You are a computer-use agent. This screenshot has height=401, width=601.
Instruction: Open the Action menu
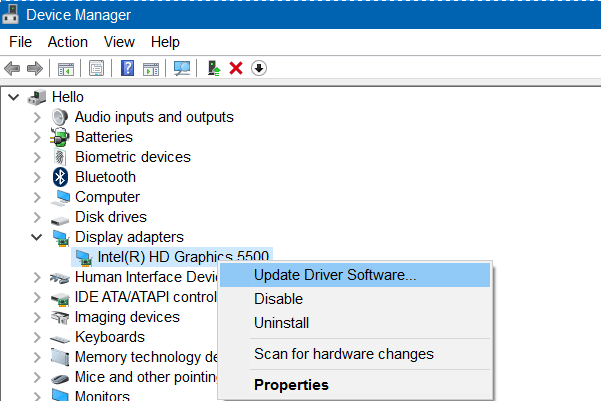68,42
